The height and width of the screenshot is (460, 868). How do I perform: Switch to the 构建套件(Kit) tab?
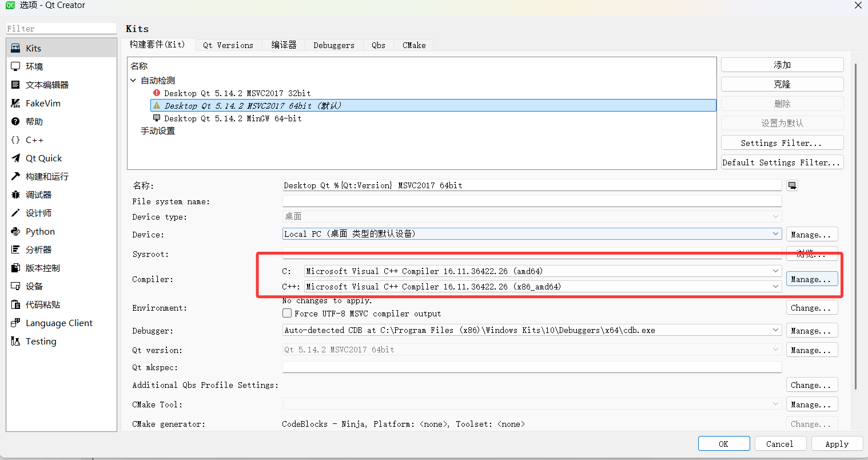157,45
